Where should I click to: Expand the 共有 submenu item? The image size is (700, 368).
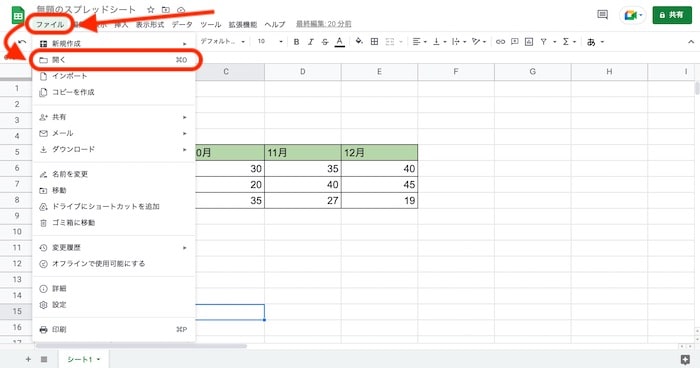[114, 117]
